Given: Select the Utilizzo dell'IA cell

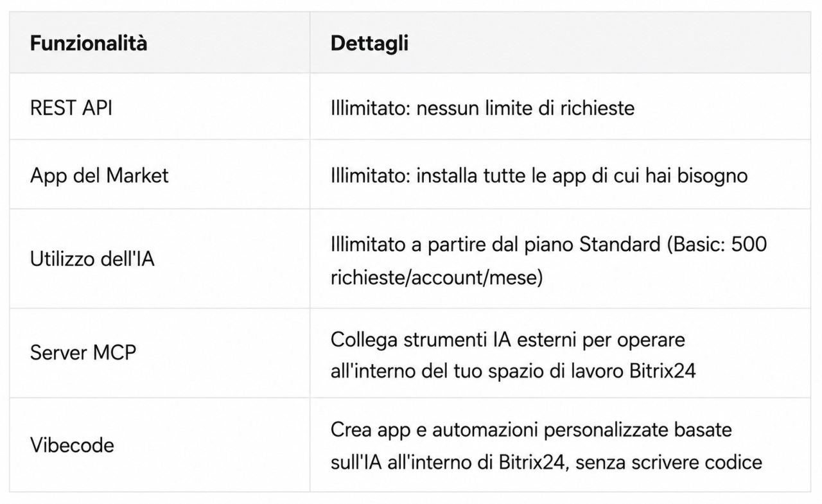Looking at the screenshot, I should tap(92, 260).
